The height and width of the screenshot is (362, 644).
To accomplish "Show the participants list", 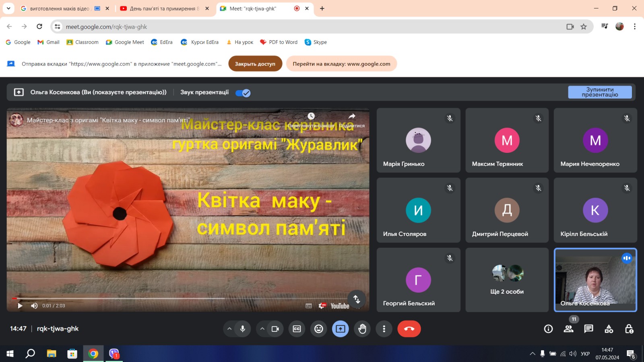I will click(x=568, y=329).
